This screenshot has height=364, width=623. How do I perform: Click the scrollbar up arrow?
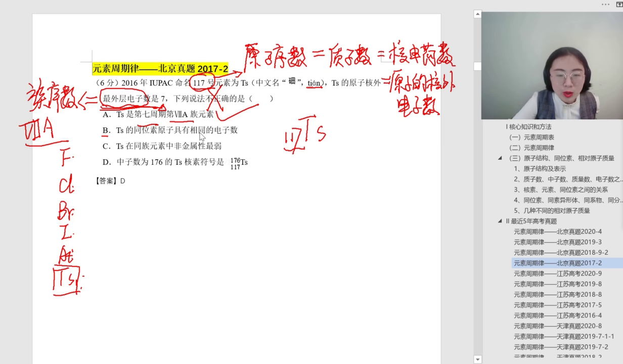[x=478, y=14]
